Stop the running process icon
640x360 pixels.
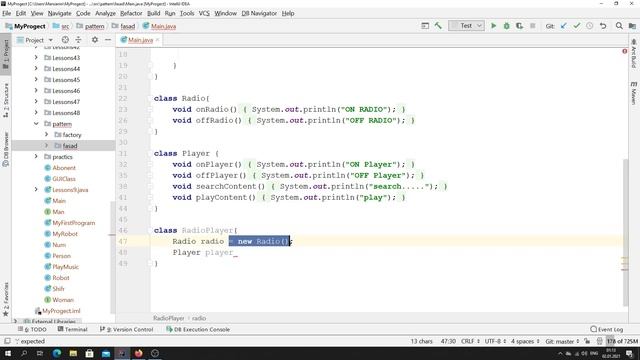click(x=533, y=26)
